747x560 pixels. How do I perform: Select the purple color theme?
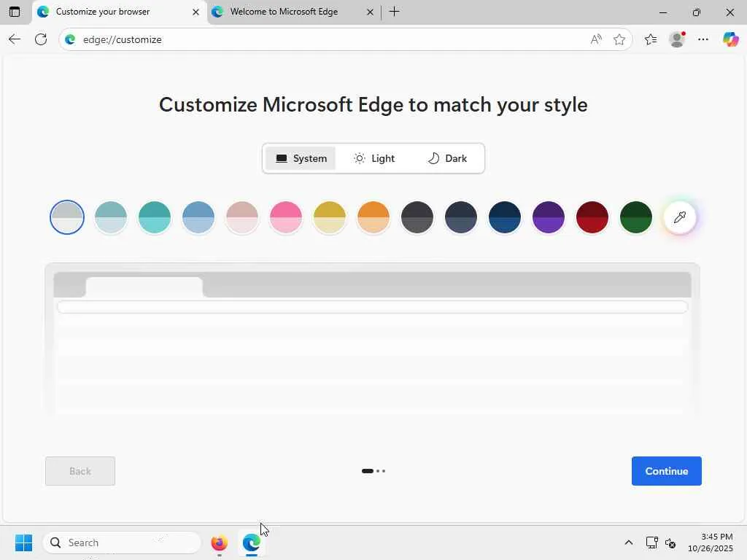549,217
